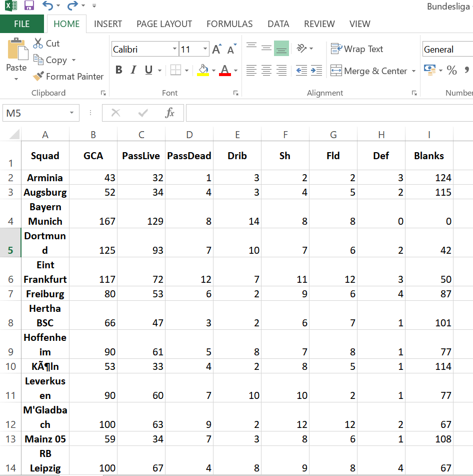Redo the last action
Viewport: 473px width, 476px height.
tap(72, 6)
